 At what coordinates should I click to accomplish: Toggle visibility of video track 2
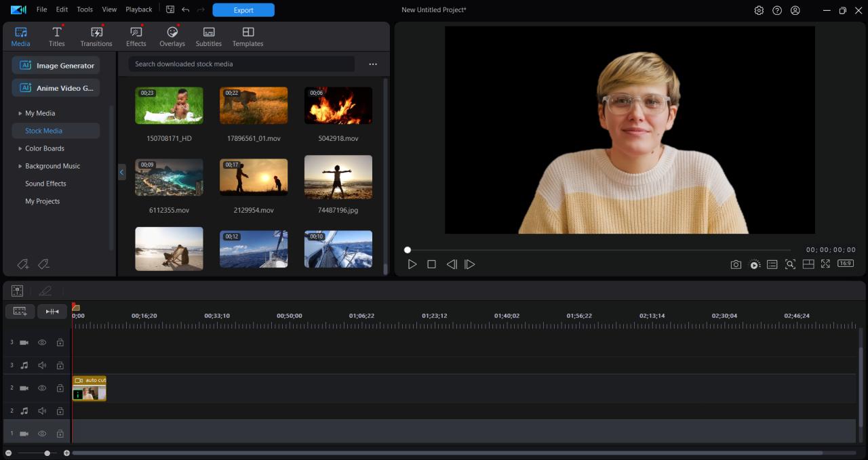(42, 388)
